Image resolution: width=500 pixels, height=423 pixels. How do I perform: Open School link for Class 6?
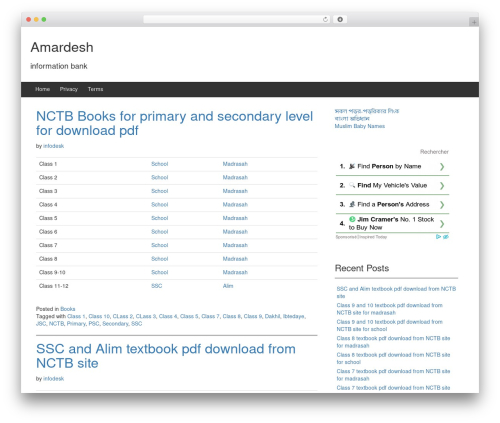pyautogui.click(x=160, y=232)
